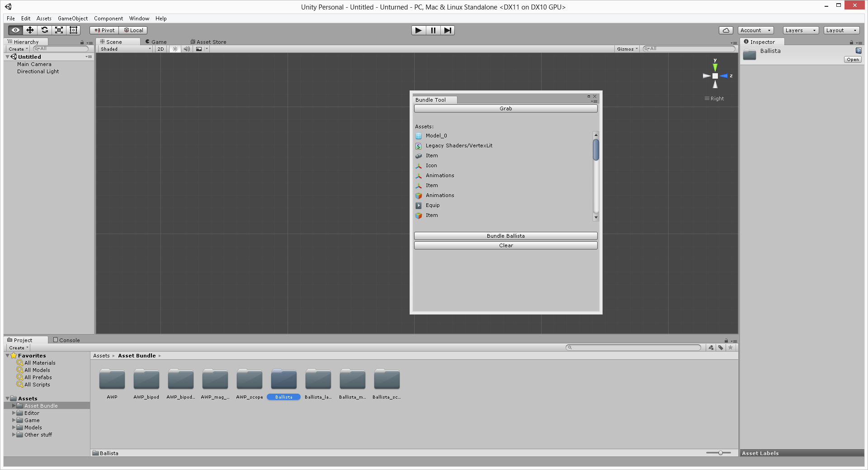Screen dimensions: 868x470
Task: Toggle scene lighting
Action: [x=175, y=49]
